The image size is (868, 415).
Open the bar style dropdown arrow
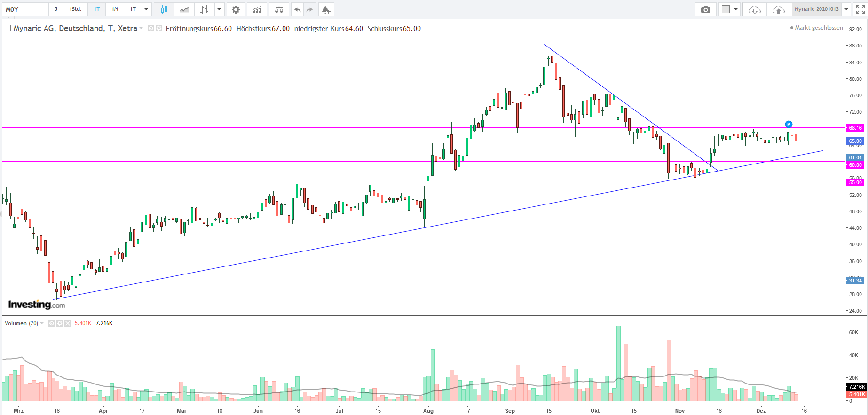(x=219, y=9)
